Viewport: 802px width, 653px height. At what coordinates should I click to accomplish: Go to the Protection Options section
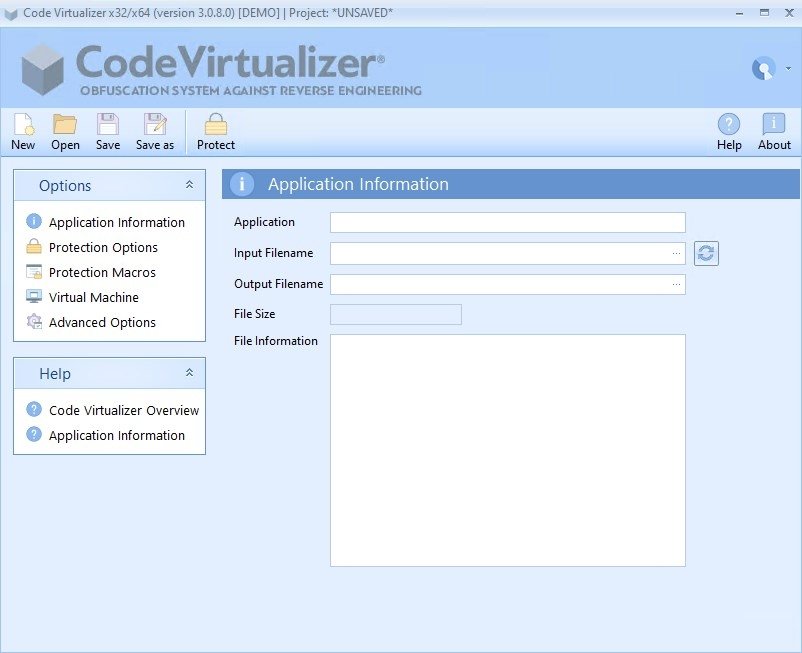pyautogui.click(x=92, y=247)
